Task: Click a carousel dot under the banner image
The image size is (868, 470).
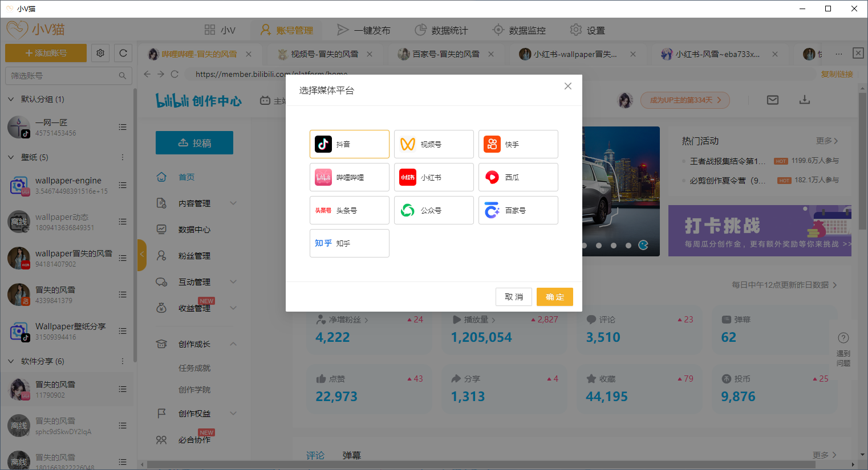Action: (x=599, y=245)
